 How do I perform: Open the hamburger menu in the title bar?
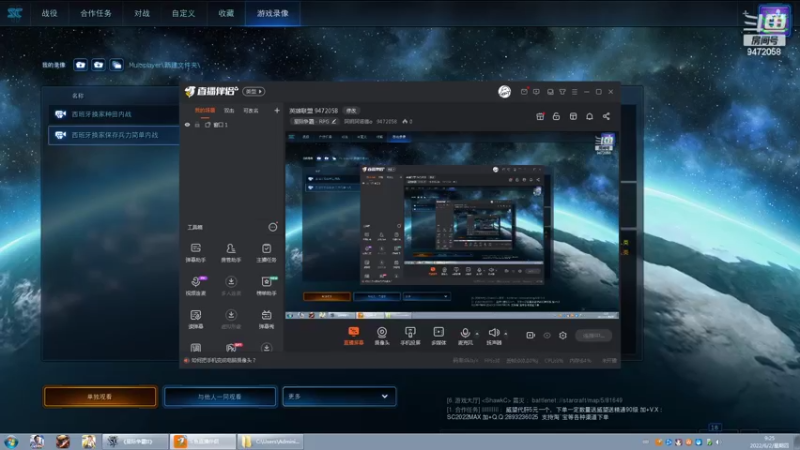pos(574,92)
